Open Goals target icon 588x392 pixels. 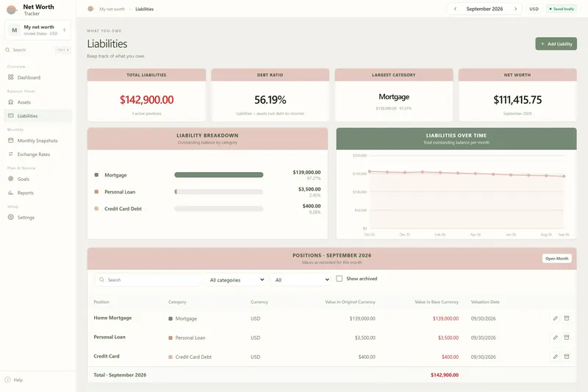[10, 179]
